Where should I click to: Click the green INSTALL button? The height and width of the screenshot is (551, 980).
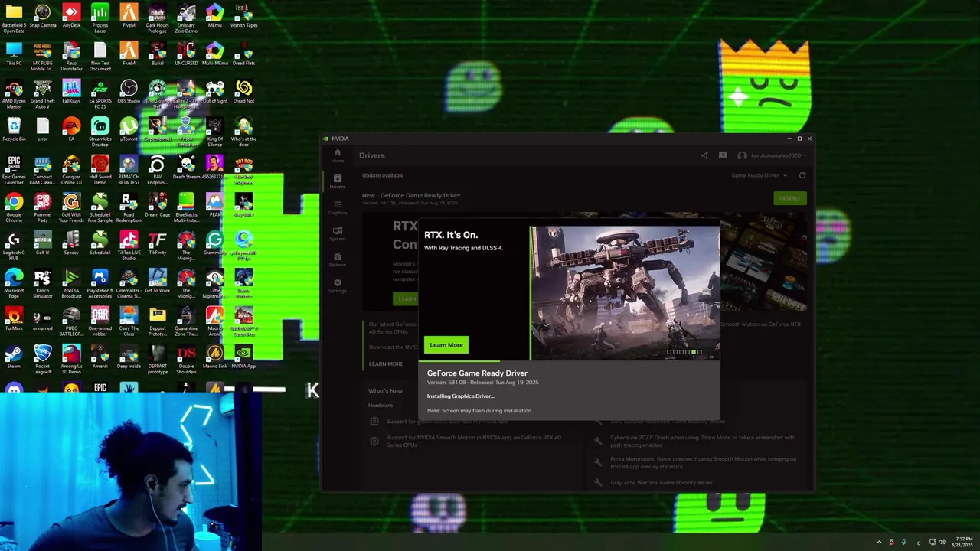[789, 198]
